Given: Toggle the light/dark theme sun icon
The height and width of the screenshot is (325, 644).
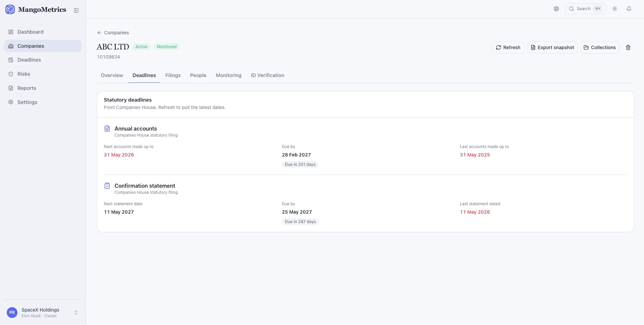Looking at the screenshot, I should [615, 9].
